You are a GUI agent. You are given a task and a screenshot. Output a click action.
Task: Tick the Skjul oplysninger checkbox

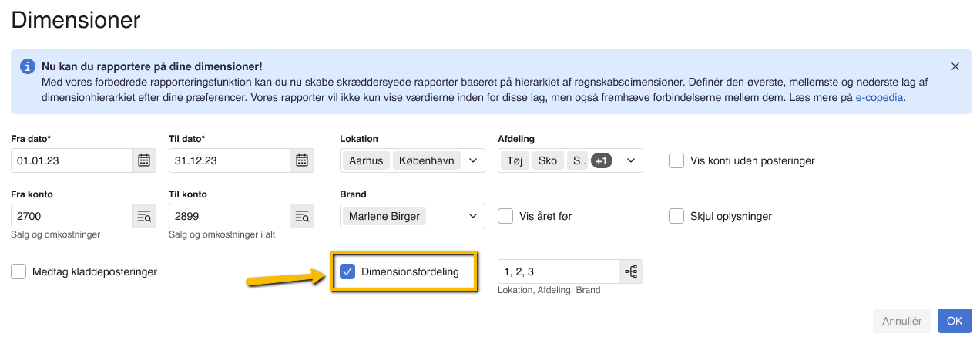676,216
